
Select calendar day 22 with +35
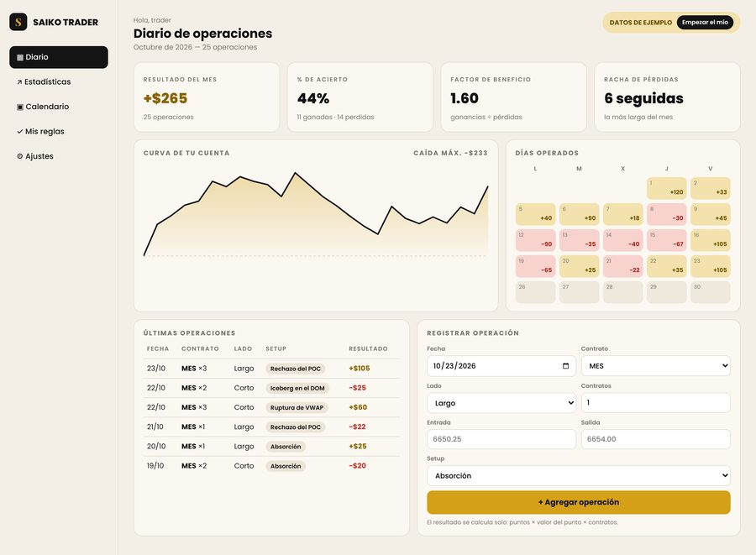pos(667,266)
